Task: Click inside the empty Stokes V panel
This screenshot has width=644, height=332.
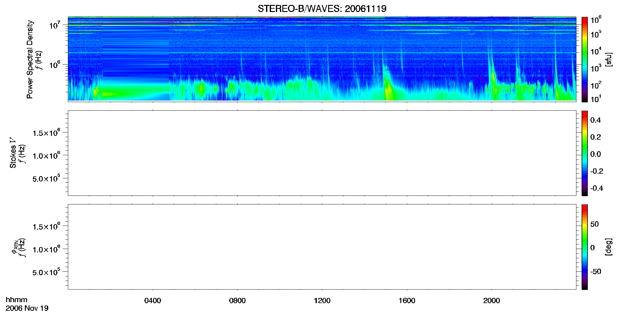Action: 322,153
